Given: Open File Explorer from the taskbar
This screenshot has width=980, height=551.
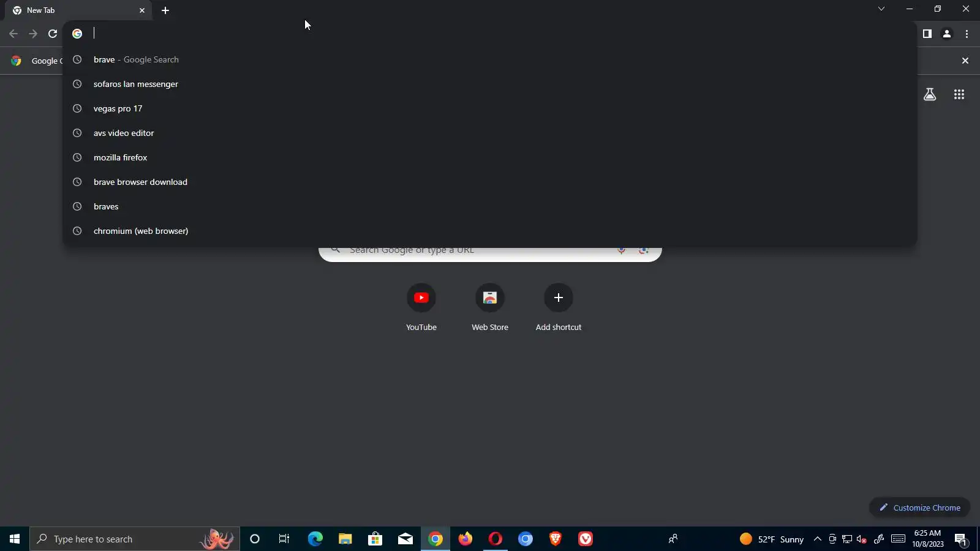Looking at the screenshot, I should click(x=345, y=539).
